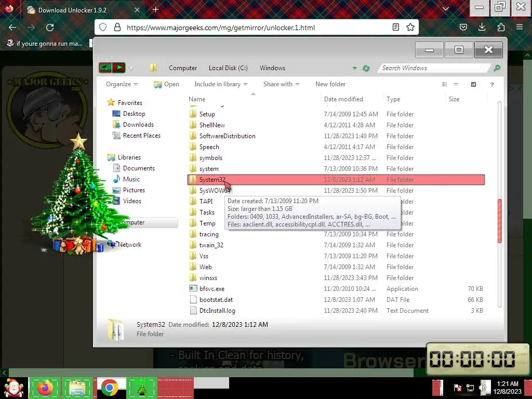Open the Share with menu

[281, 84]
